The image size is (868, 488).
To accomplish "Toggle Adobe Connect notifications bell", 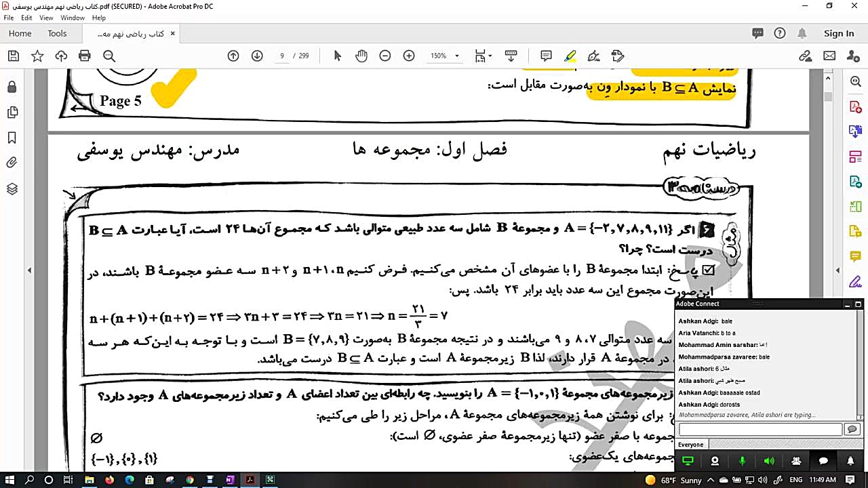I will [850, 461].
